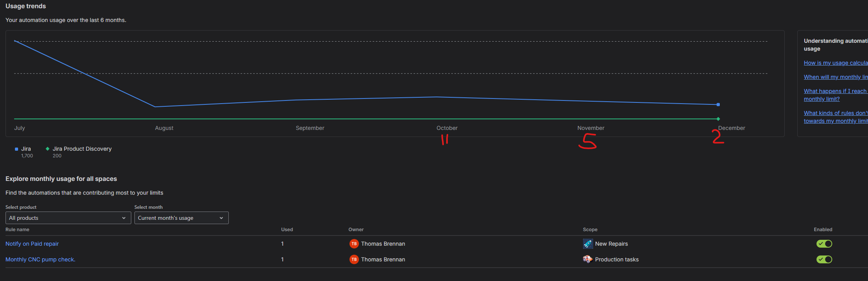Image resolution: width=868 pixels, height=281 pixels.
Task: Click the Production tasks scope name
Action: pyautogui.click(x=617, y=259)
